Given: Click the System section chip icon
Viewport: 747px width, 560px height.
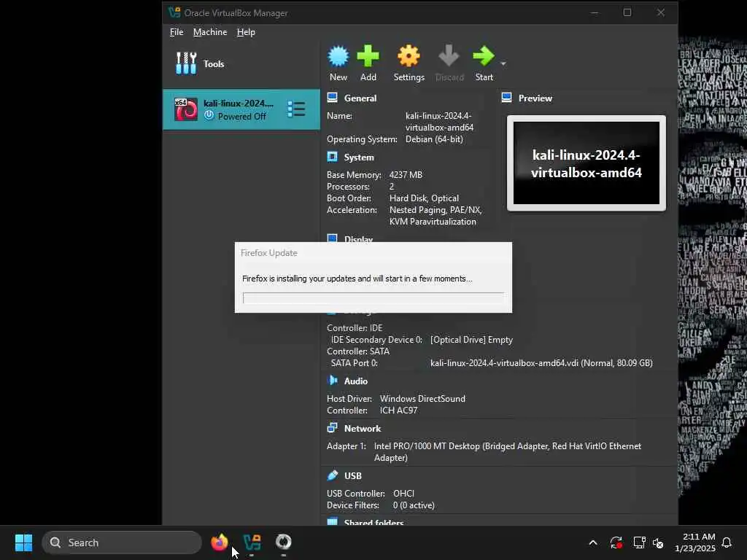Looking at the screenshot, I should (333, 157).
